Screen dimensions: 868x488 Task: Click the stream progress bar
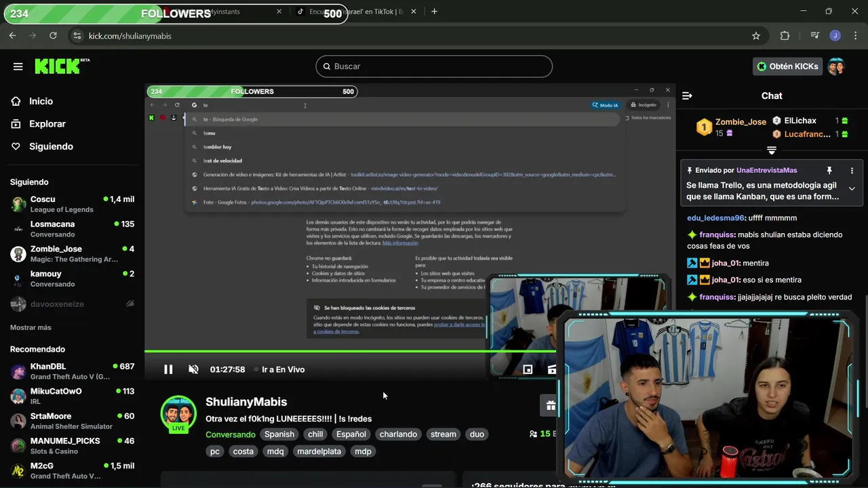tap(351, 351)
